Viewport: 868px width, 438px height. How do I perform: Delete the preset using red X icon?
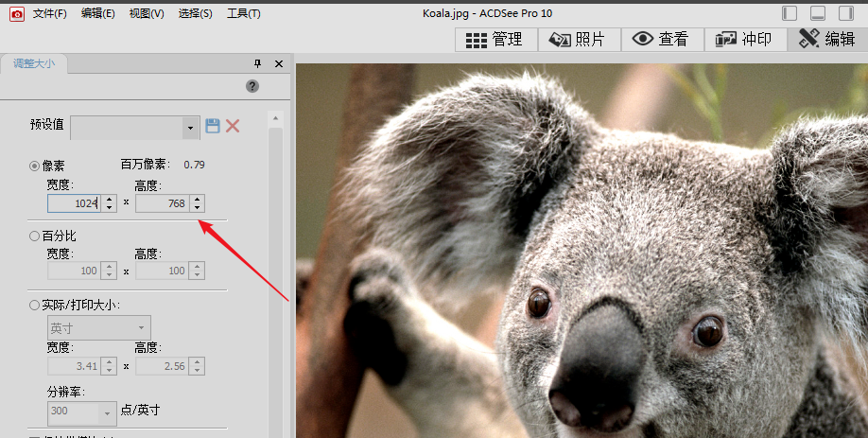[x=233, y=126]
